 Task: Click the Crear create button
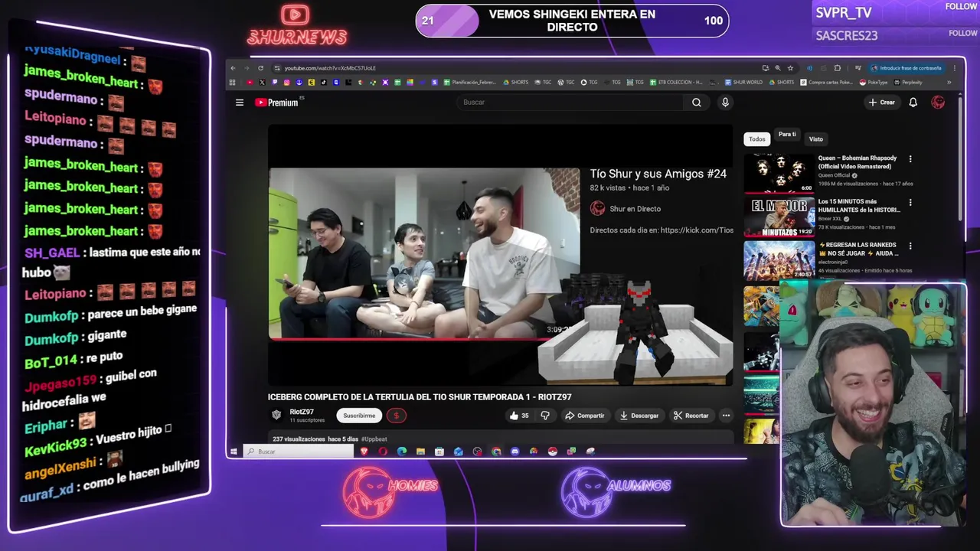click(x=881, y=103)
